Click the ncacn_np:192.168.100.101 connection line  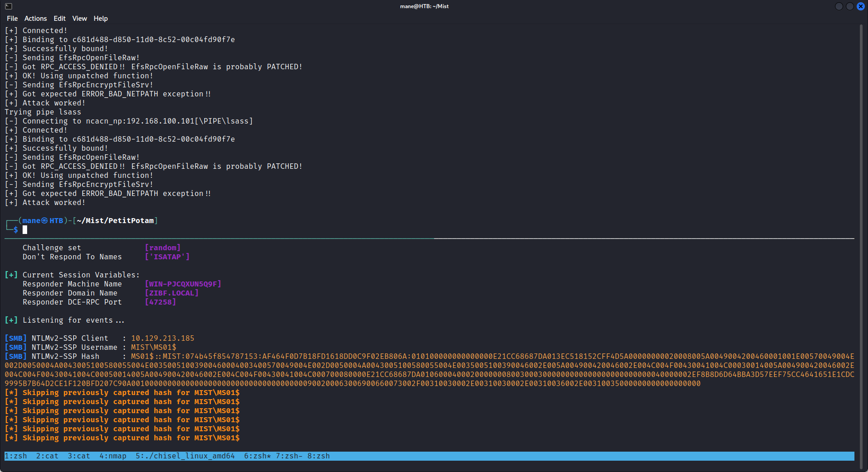pos(129,121)
